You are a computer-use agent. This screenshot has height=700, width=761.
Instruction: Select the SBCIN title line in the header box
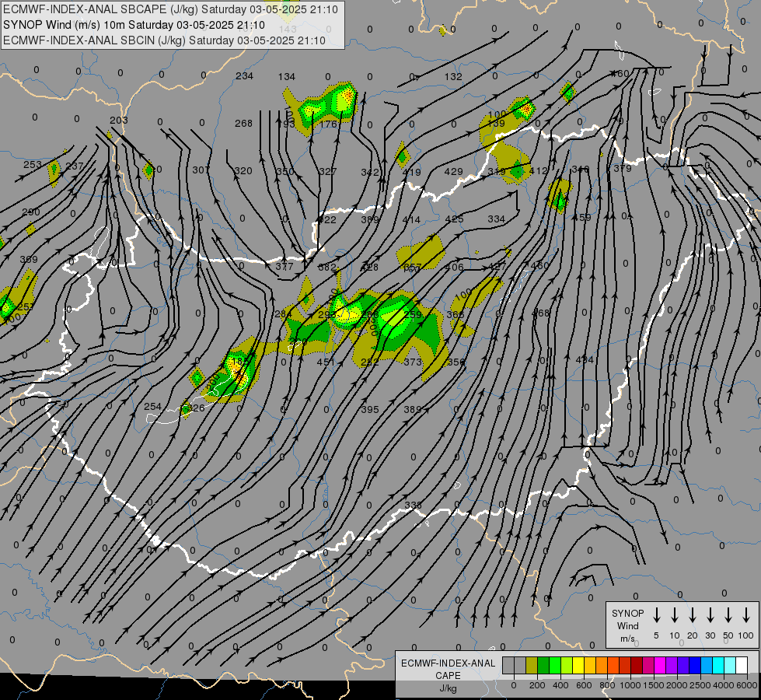[164, 40]
